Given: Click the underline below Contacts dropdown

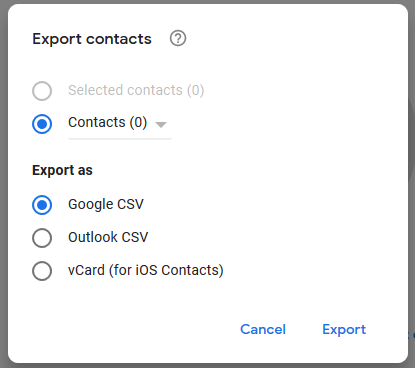Looking at the screenshot, I should [x=120, y=138].
